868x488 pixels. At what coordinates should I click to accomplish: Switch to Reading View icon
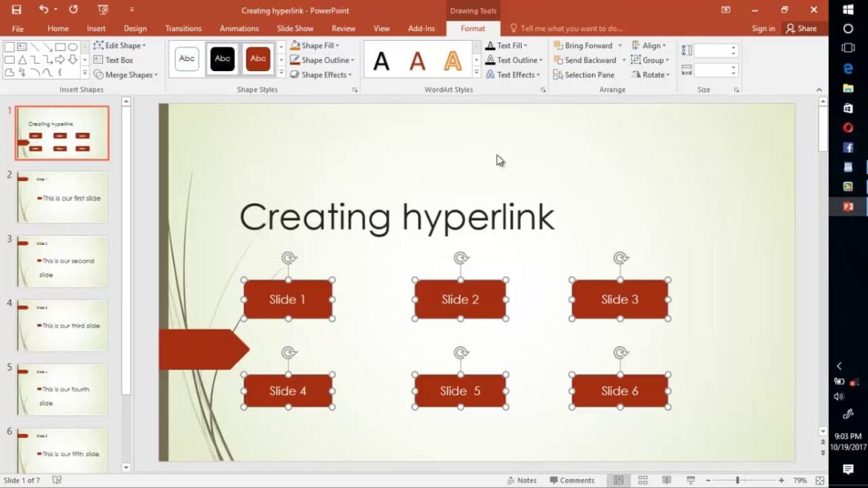click(x=666, y=480)
